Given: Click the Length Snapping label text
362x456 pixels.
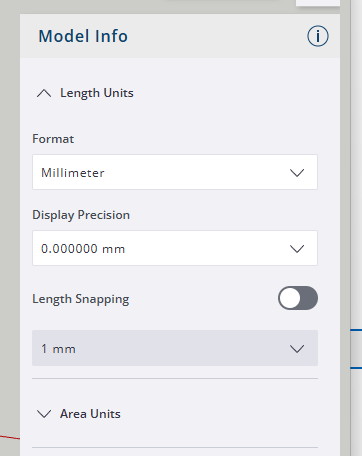Looking at the screenshot, I should [x=81, y=299].
